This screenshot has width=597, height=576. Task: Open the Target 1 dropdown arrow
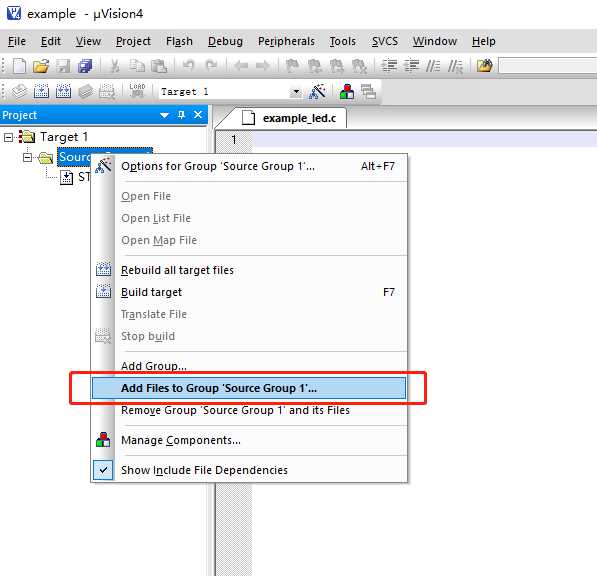(x=295, y=92)
